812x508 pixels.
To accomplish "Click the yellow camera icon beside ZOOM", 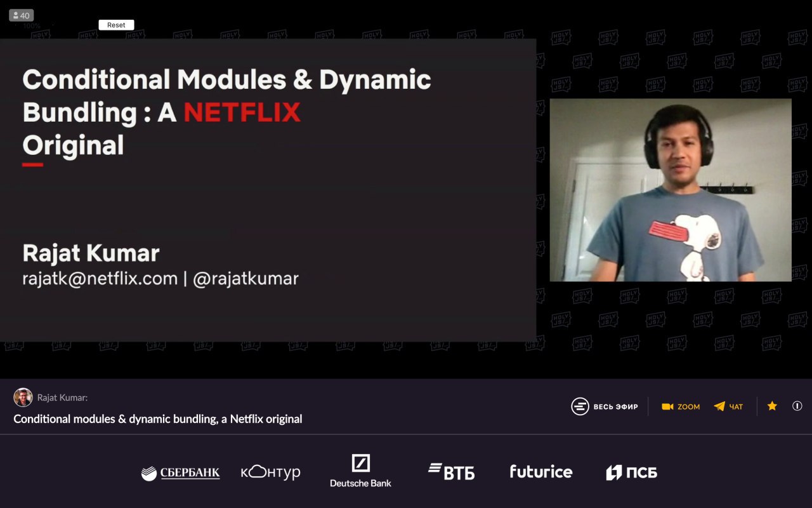I will click(x=667, y=406).
